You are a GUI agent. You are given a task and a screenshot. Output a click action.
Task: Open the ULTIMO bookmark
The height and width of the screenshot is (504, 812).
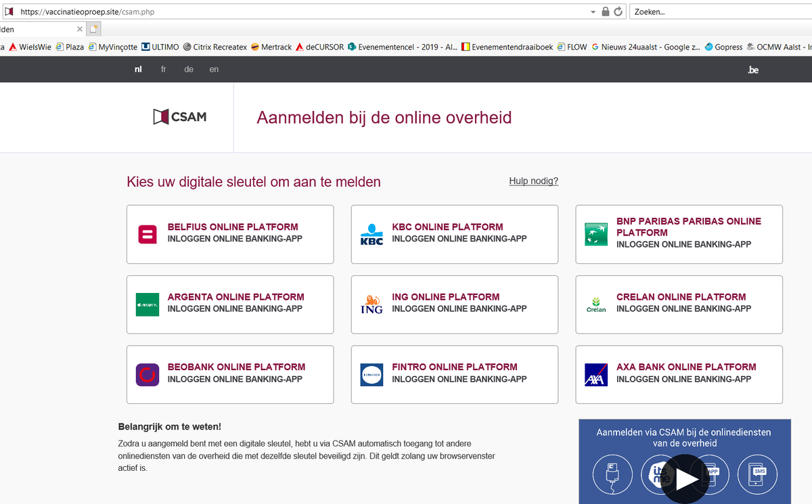pyautogui.click(x=160, y=47)
